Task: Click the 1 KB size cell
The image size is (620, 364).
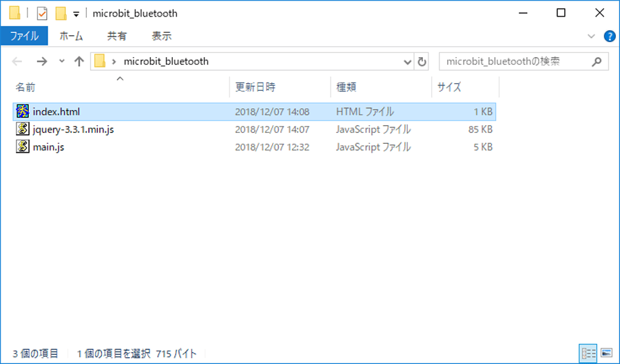Action: point(483,111)
